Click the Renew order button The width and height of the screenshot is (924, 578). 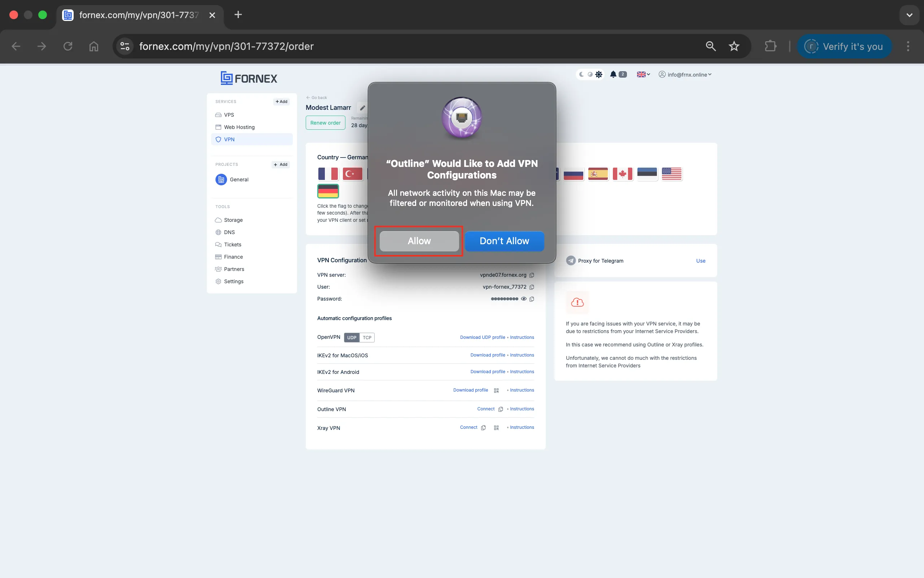(325, 123)
